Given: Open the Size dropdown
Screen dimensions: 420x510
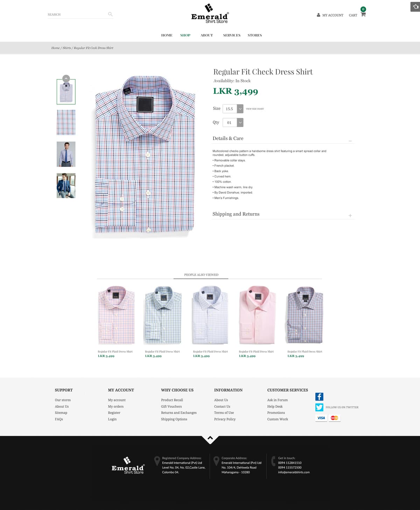Looking at the screenshot, I should (x=233, y=109).
